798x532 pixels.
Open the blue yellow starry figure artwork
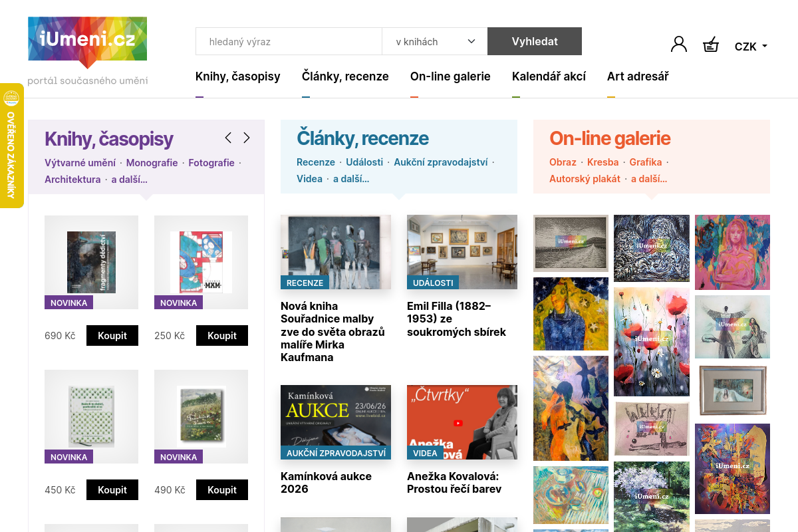coord(571,314)
